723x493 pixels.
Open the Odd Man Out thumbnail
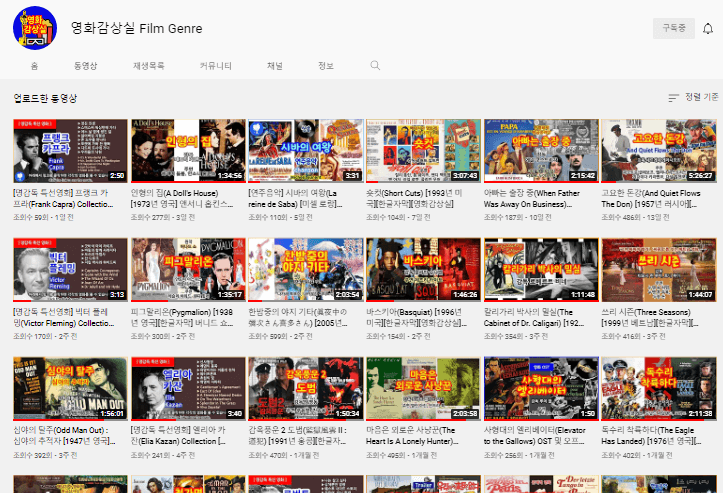pyautogui.click(x=70, y=388)
